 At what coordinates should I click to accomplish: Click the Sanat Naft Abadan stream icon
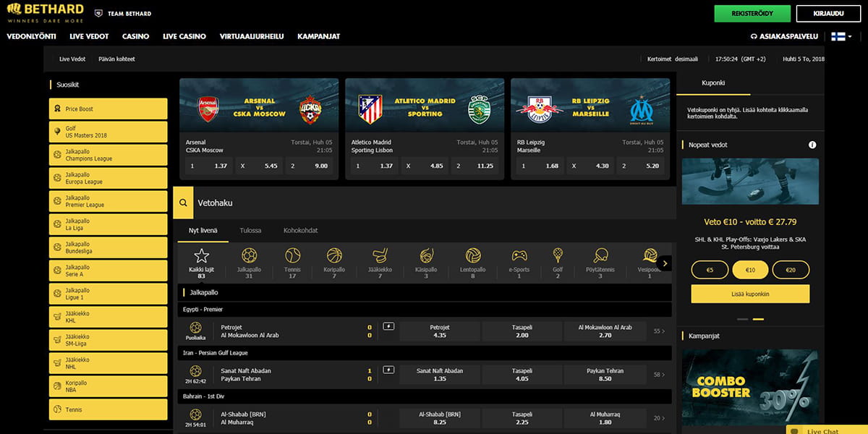click(388, 370)
